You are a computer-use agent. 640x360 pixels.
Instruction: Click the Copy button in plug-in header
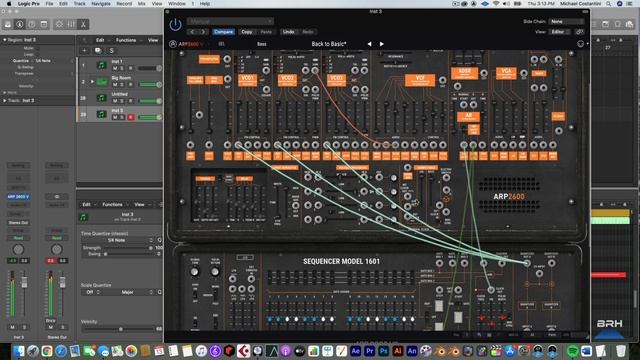[x=247, y=31]
